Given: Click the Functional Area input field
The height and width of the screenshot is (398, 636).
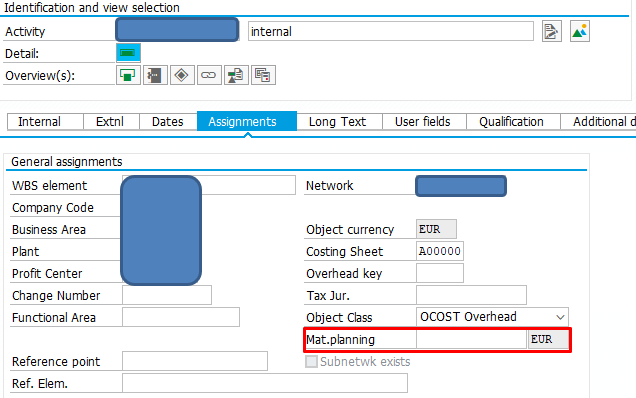Looking at the screenshot, I should (x=181, y=317).
